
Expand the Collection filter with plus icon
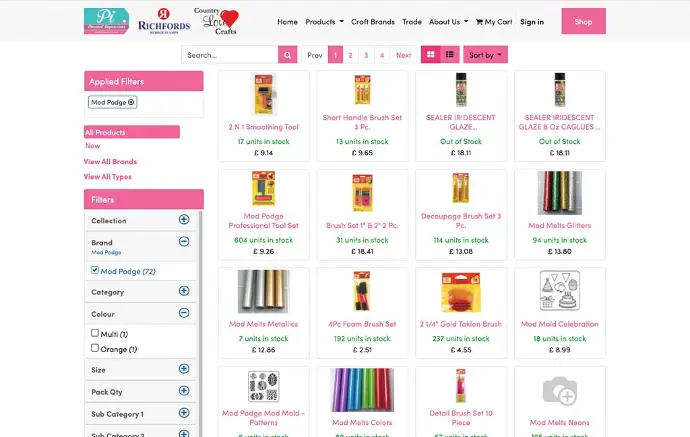click(184, 219)
